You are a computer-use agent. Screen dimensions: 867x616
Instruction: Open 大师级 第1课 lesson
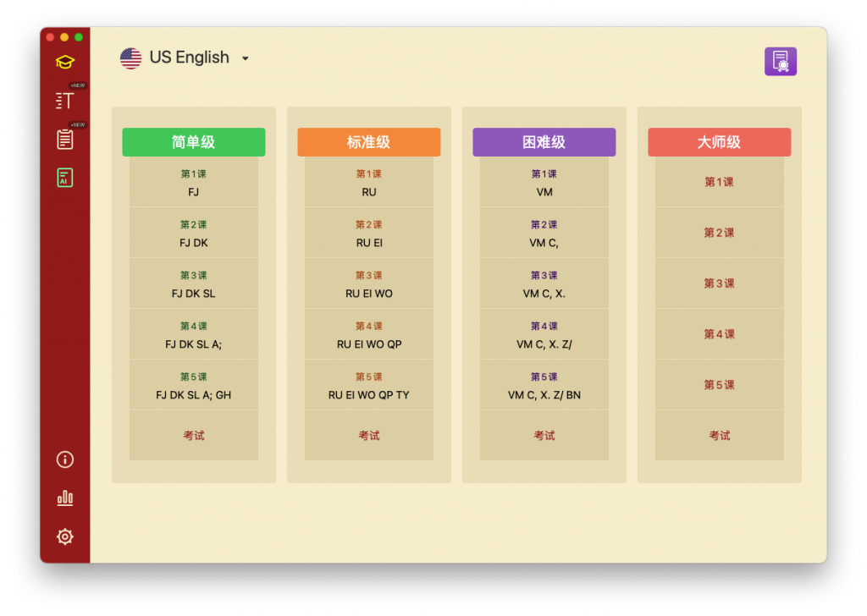720,182
